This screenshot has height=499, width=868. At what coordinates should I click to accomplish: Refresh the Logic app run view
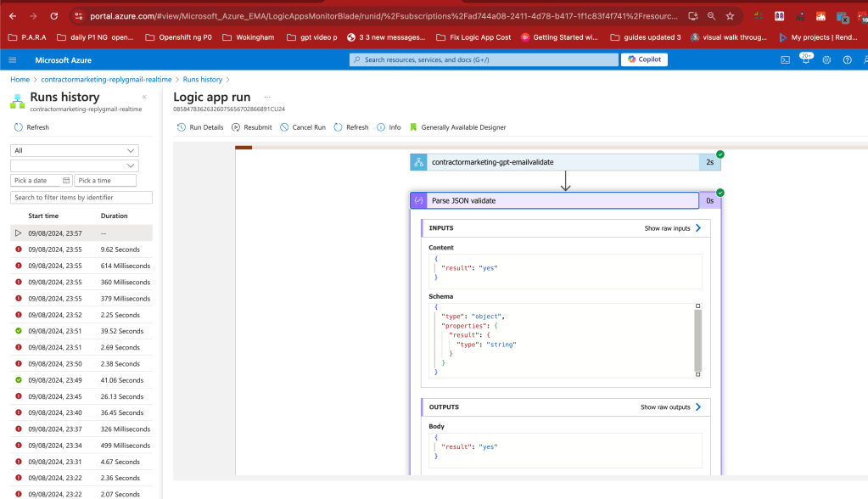(351, 127)
